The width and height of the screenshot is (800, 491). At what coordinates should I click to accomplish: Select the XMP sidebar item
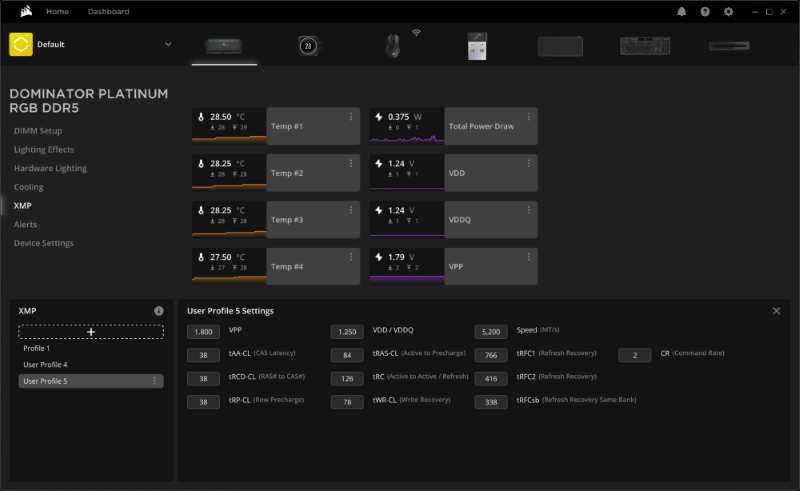coord(22,206)
